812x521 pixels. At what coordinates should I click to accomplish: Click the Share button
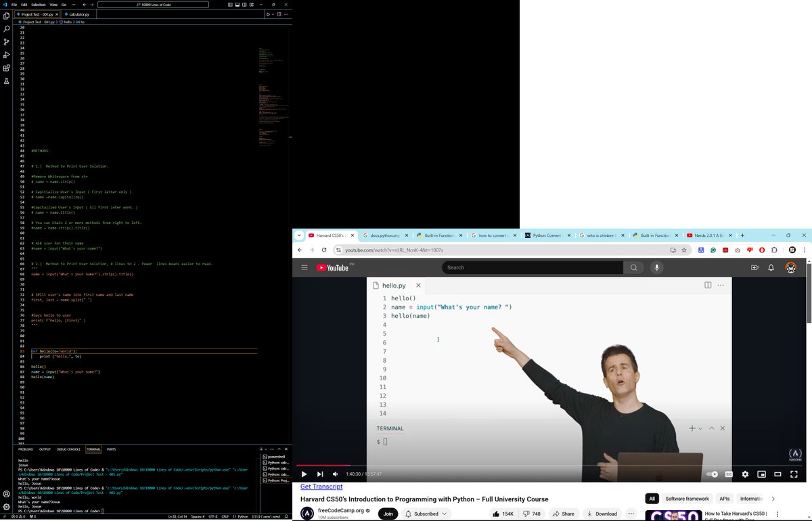point(563,514)
